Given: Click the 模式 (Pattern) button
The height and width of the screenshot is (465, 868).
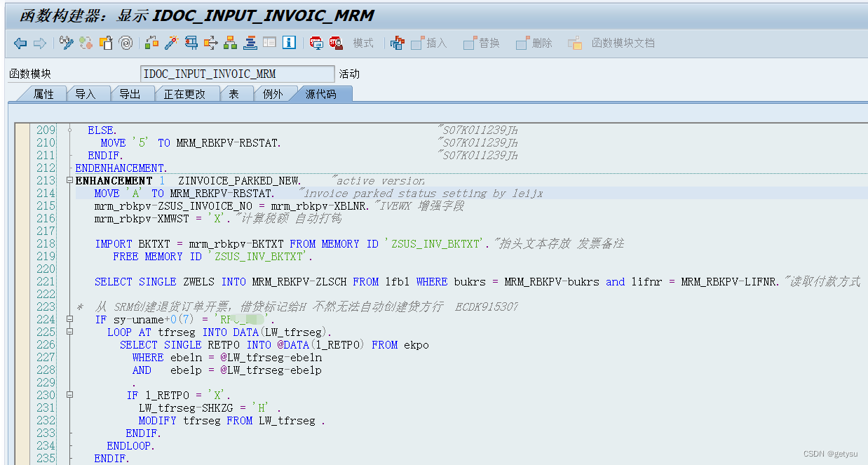Looking at the screenshot, I should [x=362, y=43].
